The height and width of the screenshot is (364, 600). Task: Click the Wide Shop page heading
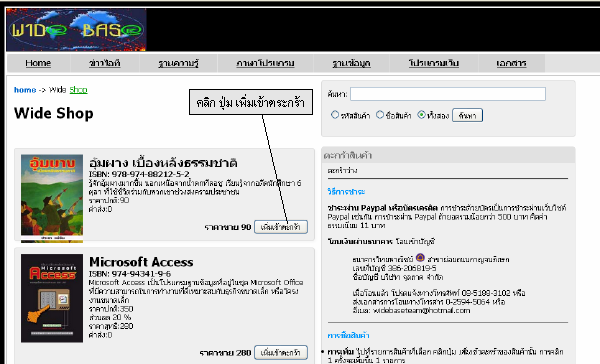pyautogui.click(x=54, y=114)
